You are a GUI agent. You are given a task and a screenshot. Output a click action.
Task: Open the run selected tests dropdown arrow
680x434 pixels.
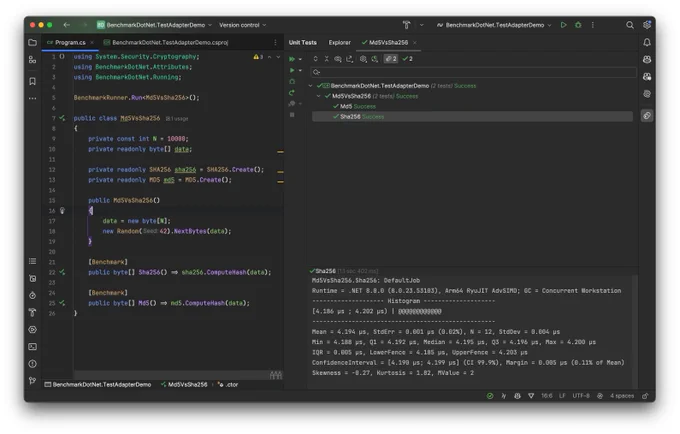[x=300, y=70]
